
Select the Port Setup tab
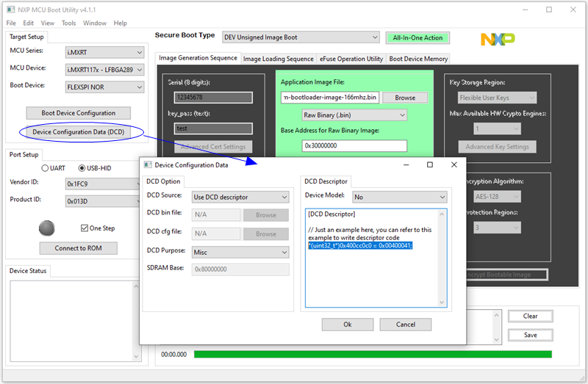tap(24, 155)
